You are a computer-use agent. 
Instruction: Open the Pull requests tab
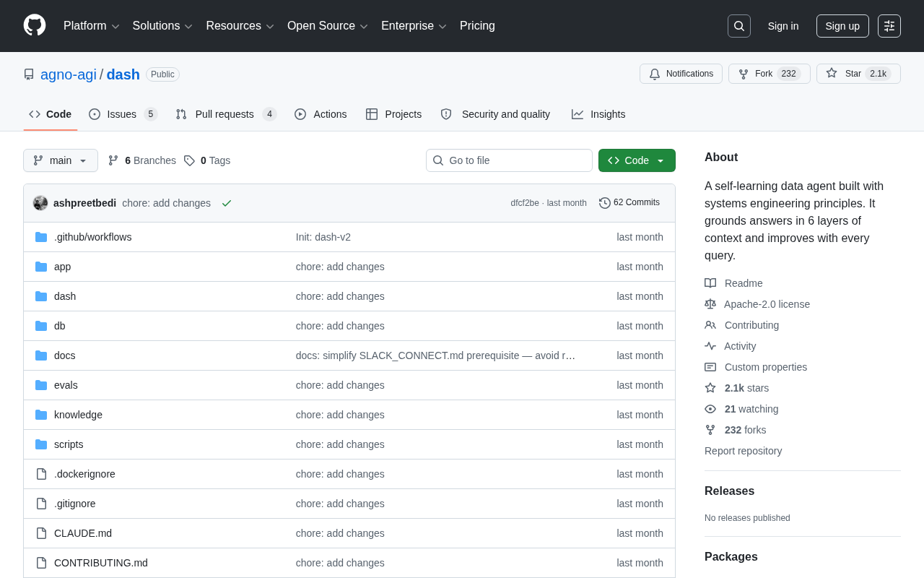click(226, 114)
